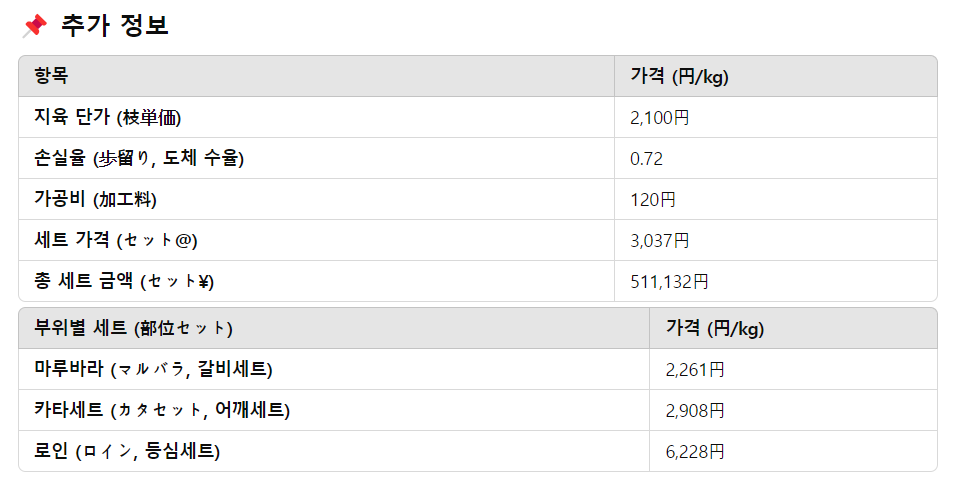Viewport: 960px width, 485px height.
Task: Click the 120円 value cell
Action: point(652,199)
